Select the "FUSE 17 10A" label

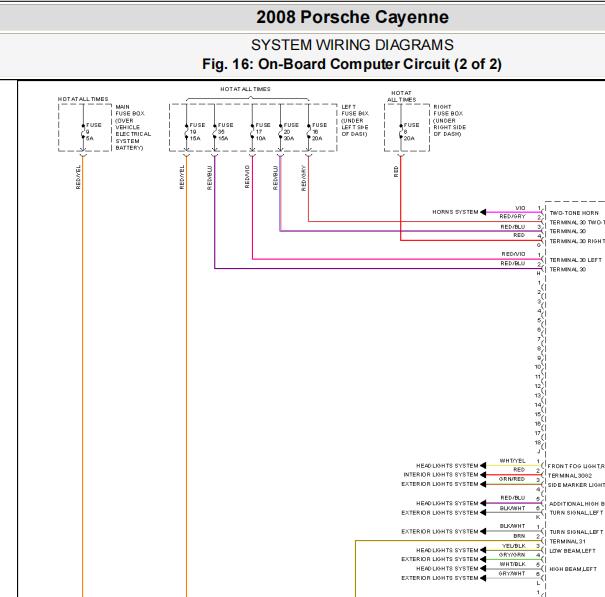point(263,131)
